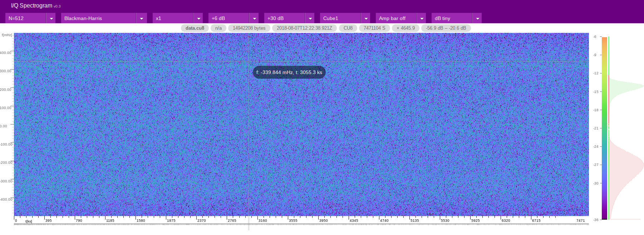Click the gray overview scrollbar below the time axis
644x235 pixels.
[301, 225]
